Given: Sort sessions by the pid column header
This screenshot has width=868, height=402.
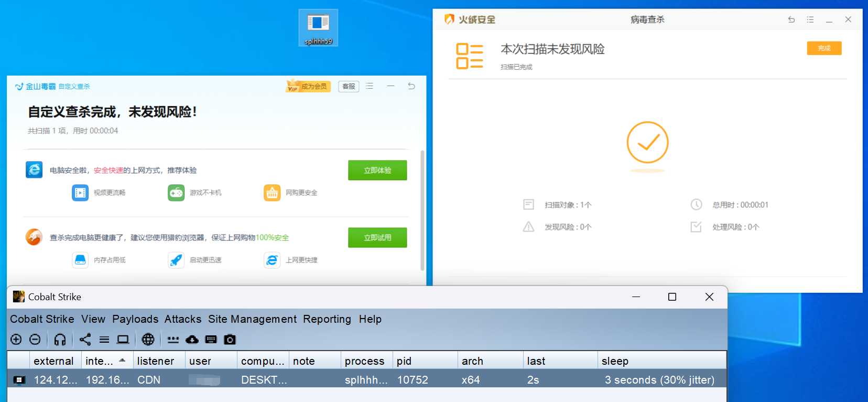Looking at the screenshot, I should point(425,361).
